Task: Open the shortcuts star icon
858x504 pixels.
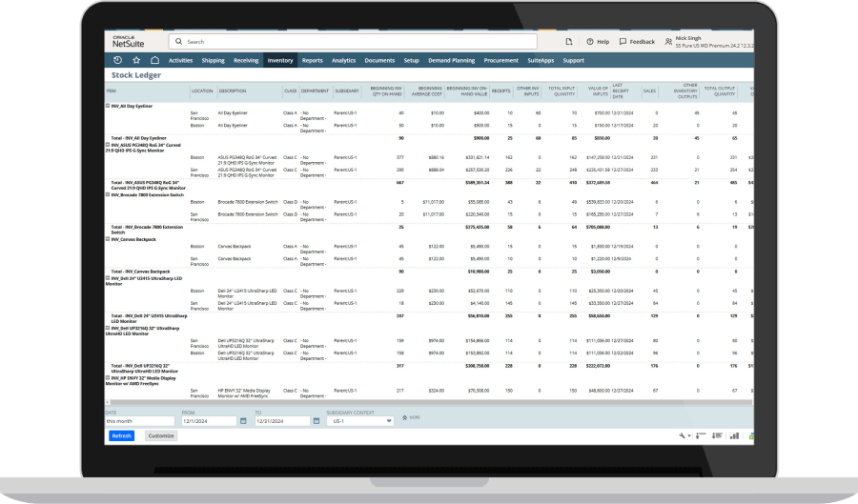Action: click(136, 60)
